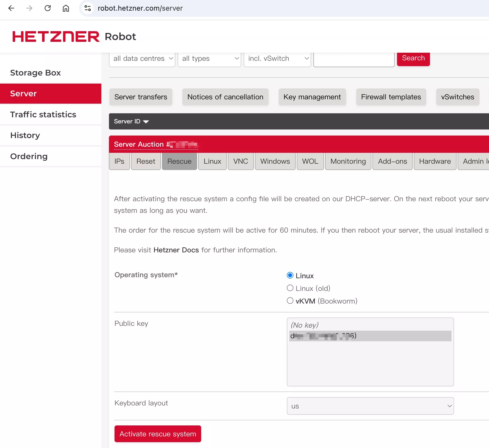
Task: Follow the Hetzner Docs link
Action: (x=176, y=250)
